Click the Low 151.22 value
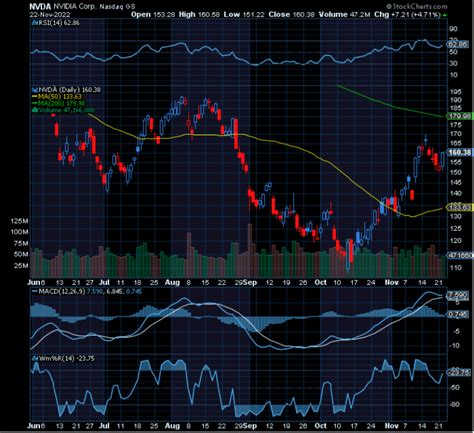The height and width of the screenshot is (433, 474). point(244,15)
